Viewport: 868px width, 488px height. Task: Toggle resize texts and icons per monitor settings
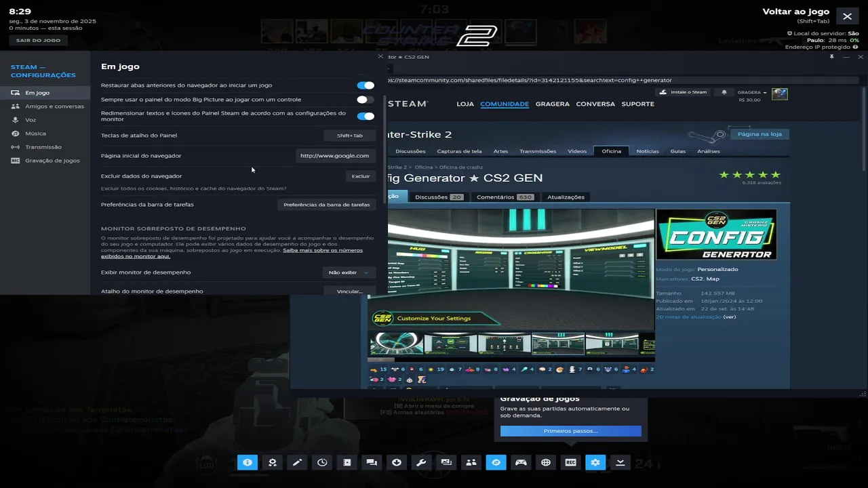[366, 116]
